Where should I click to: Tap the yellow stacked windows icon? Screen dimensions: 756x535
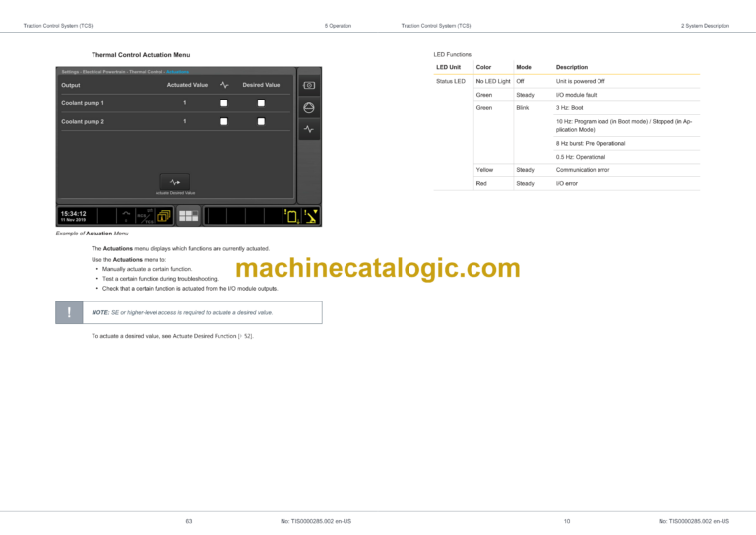point(164,216)
